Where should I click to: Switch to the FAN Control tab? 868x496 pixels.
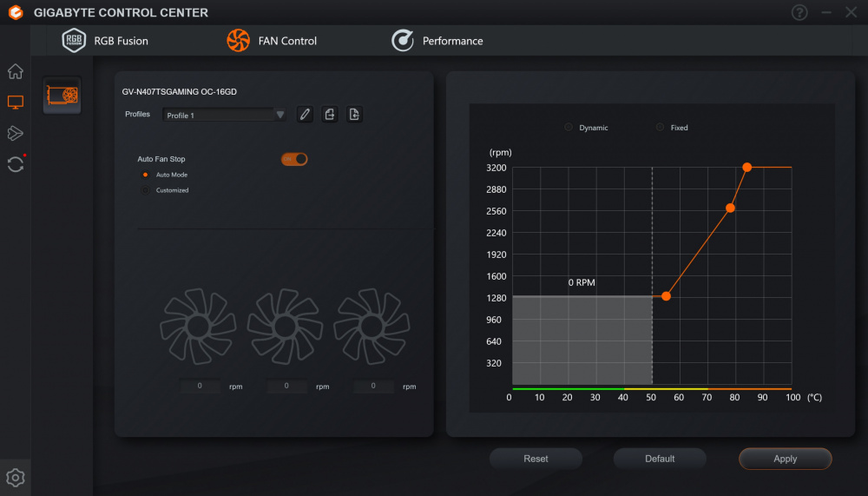(x=271, y=41)
